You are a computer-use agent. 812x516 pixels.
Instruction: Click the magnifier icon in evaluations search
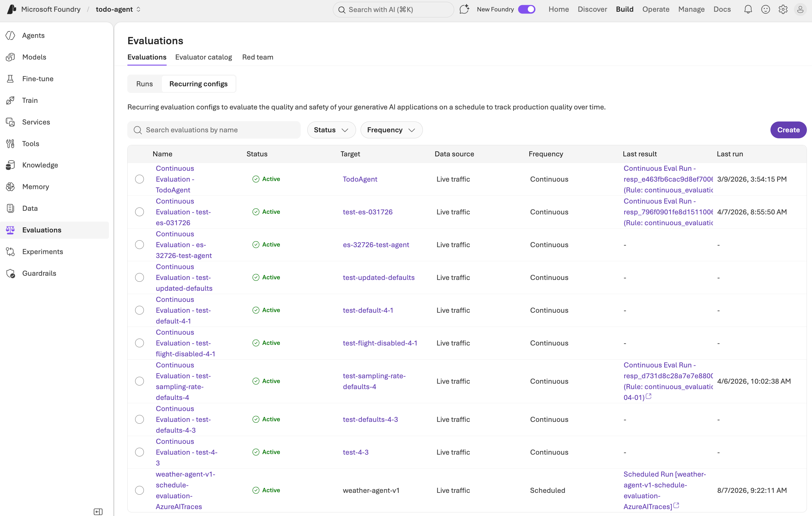[x=138, y=130]
